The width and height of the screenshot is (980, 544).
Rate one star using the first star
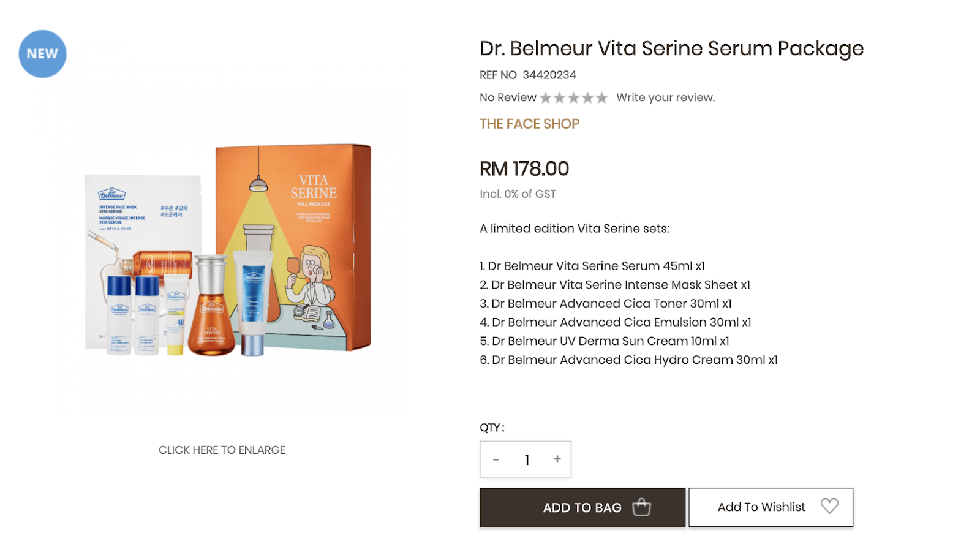pos(546,98)
